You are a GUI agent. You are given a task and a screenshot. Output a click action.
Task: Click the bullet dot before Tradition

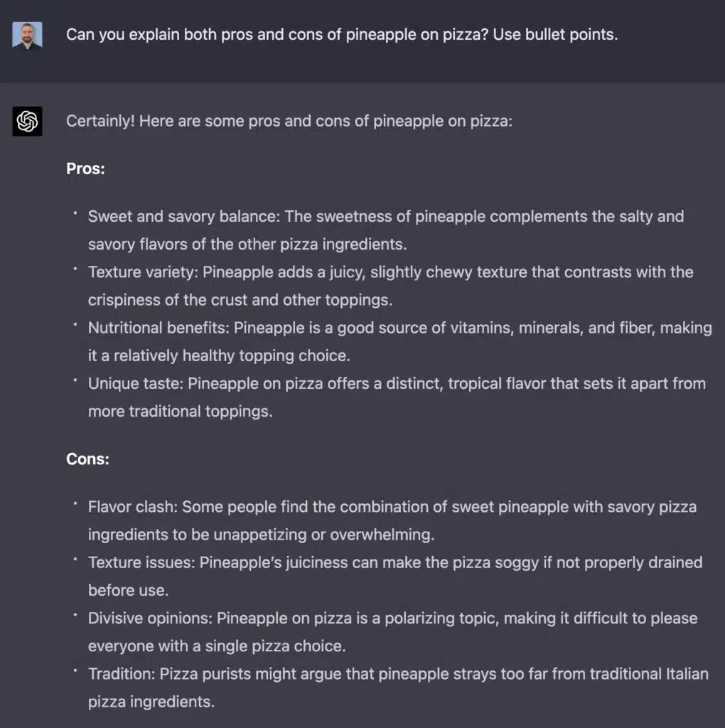(x=75, y=670)
